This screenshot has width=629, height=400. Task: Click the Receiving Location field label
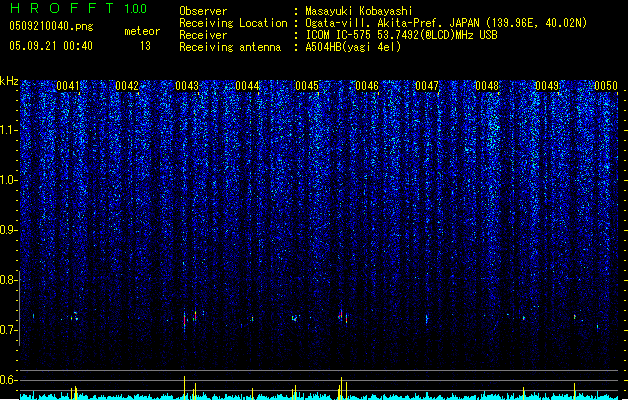(233, 23)
